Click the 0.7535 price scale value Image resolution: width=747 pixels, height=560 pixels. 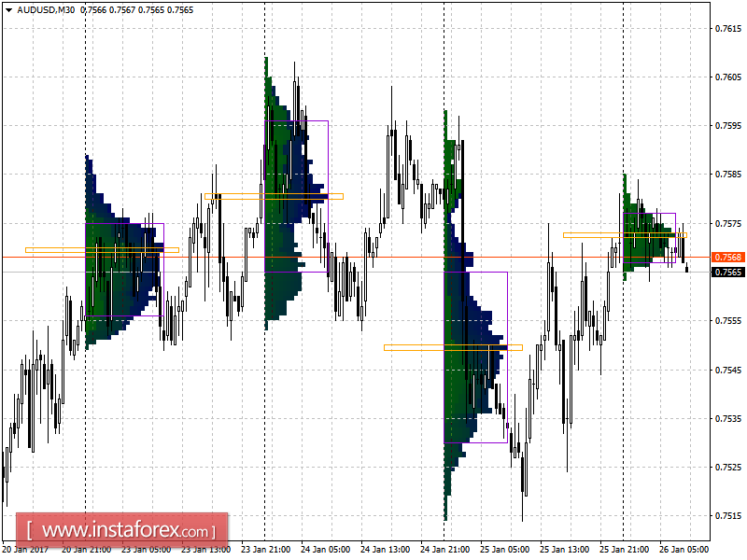(x=728, y=418)
